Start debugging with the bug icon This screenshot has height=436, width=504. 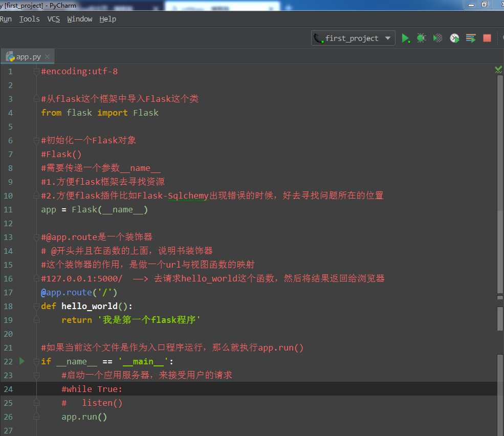click(421, 38)
